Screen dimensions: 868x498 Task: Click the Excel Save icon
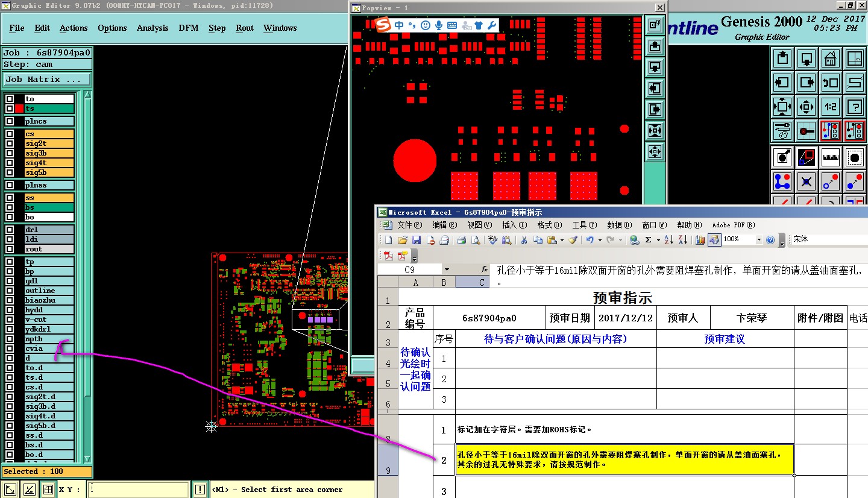point(416,240)
